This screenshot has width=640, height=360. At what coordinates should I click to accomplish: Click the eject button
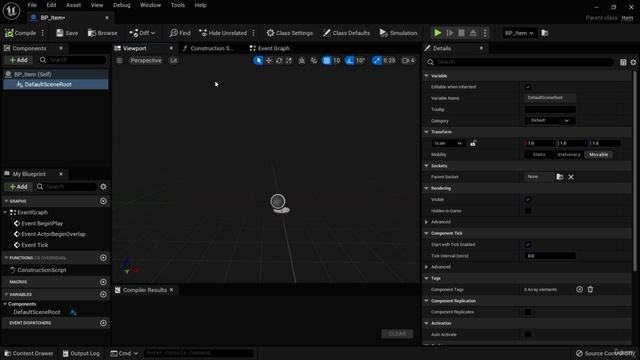point(473,33)
